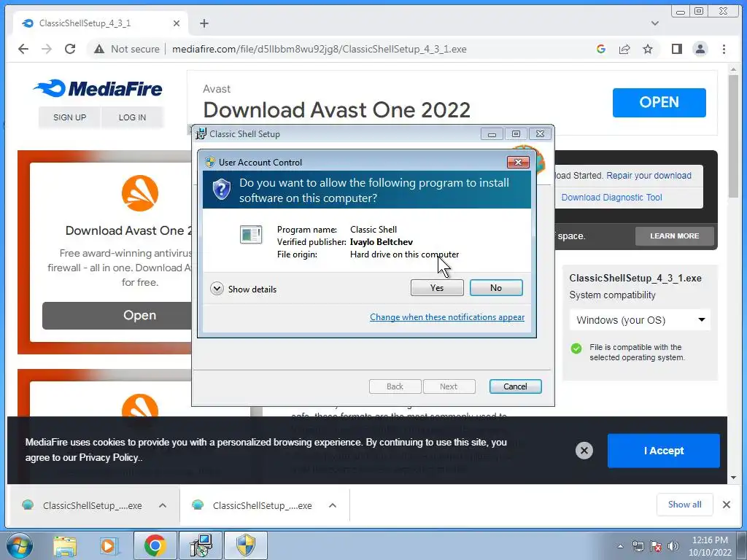This screenshot has width=747, height=560.
Task: Click the browser forward arrow
Action: 46,49
